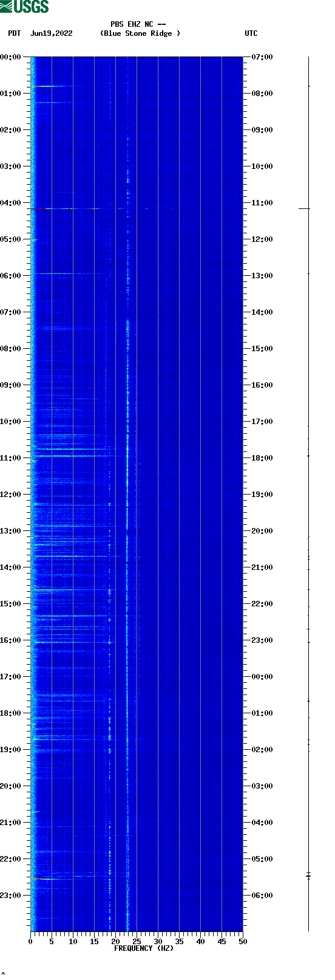Click the USGS logo

click(25, 7)
